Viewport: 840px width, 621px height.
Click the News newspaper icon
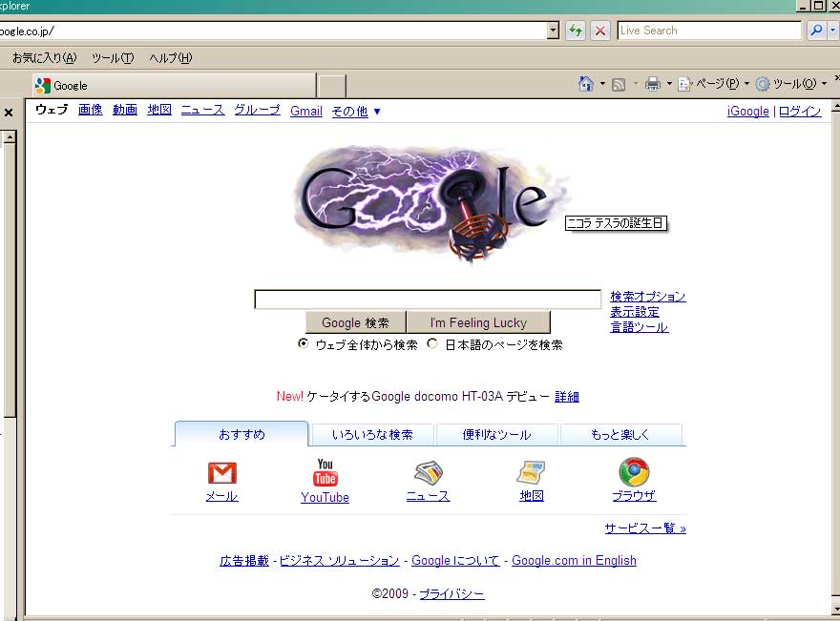tap(428, 472)
